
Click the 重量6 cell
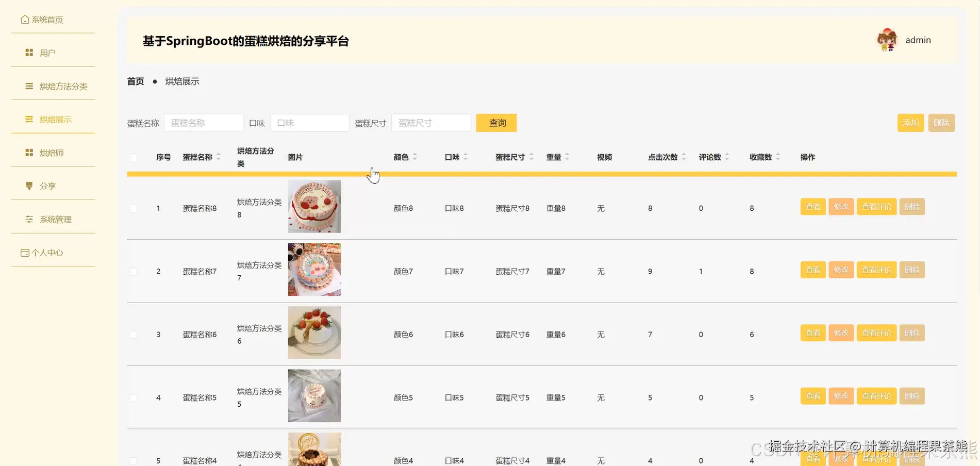click(556, 335)
